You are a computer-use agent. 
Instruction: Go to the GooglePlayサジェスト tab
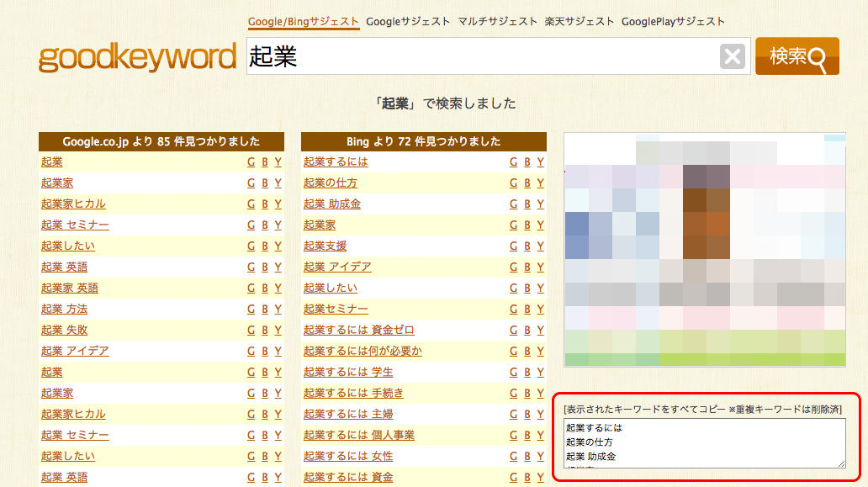tap(673, 22)
